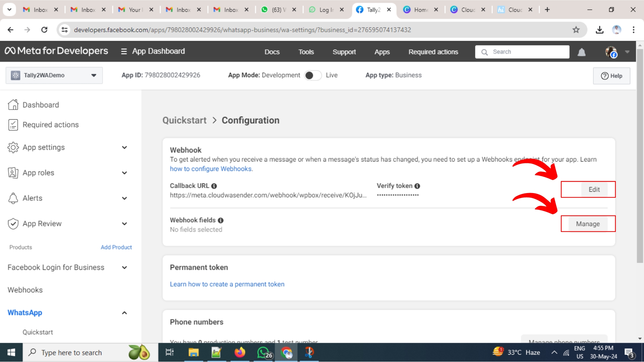This screenshot has height=362, width=644.
Task: Open the notifications bell icon
Action: pyautogui.click(x=582, y=52)
